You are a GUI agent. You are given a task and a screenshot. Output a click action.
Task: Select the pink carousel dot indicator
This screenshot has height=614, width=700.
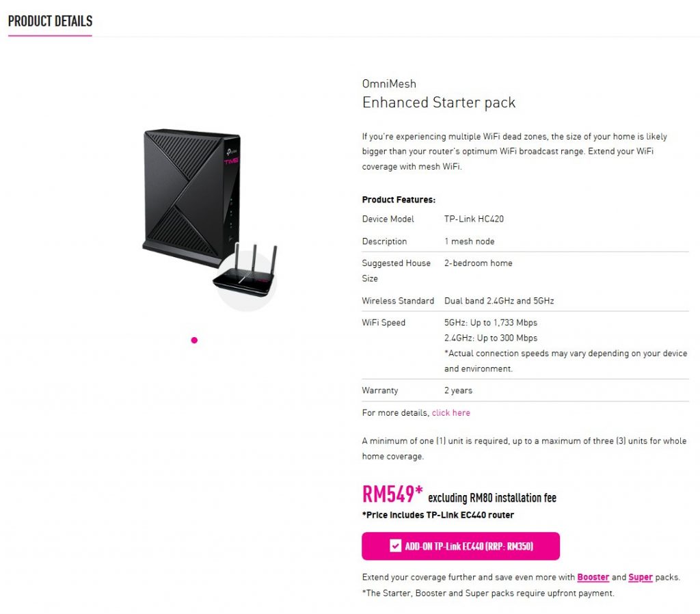click(x=194, y=341)
